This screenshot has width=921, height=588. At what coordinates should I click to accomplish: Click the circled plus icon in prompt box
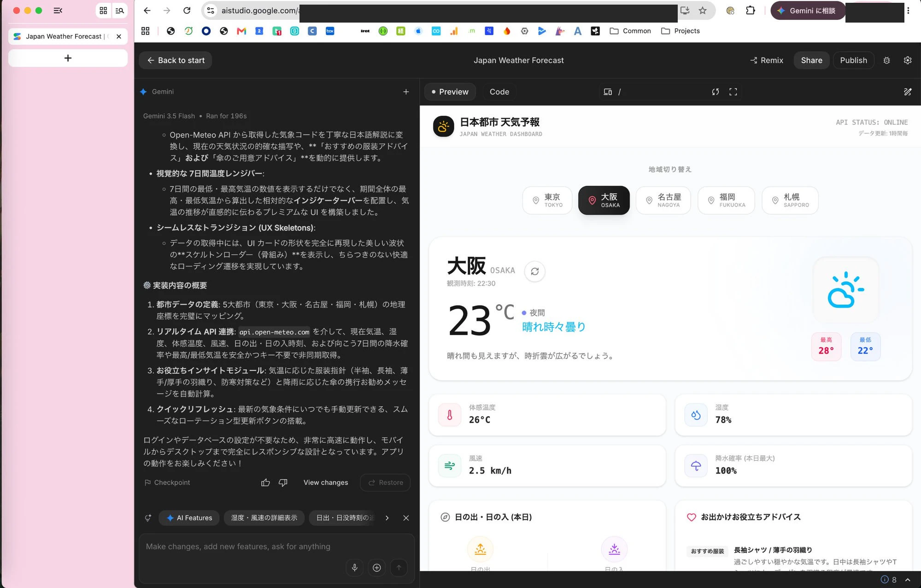point(376,568)
